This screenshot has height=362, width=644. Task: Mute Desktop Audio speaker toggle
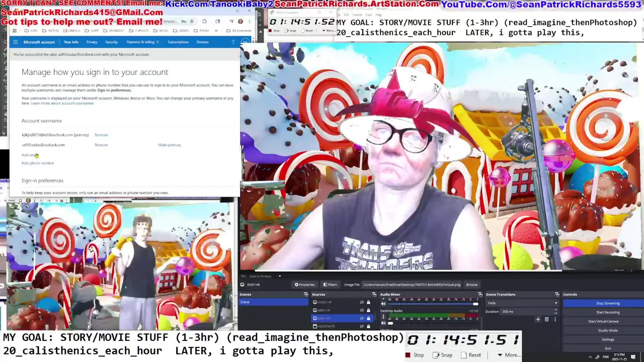tap(383, 323)
